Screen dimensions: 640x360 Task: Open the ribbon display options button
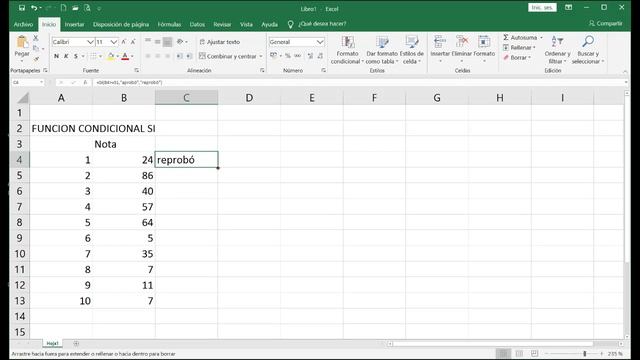tap(568, 7)
